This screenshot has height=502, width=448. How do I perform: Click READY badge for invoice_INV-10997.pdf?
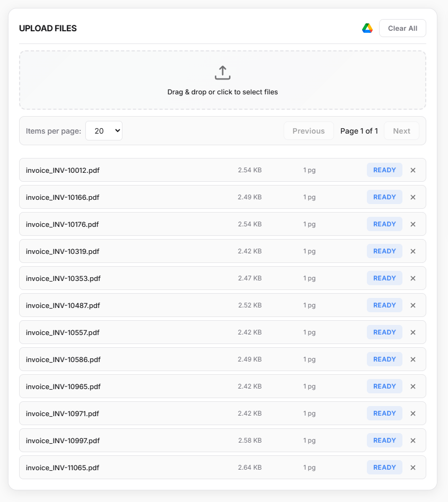coord(384,441)
